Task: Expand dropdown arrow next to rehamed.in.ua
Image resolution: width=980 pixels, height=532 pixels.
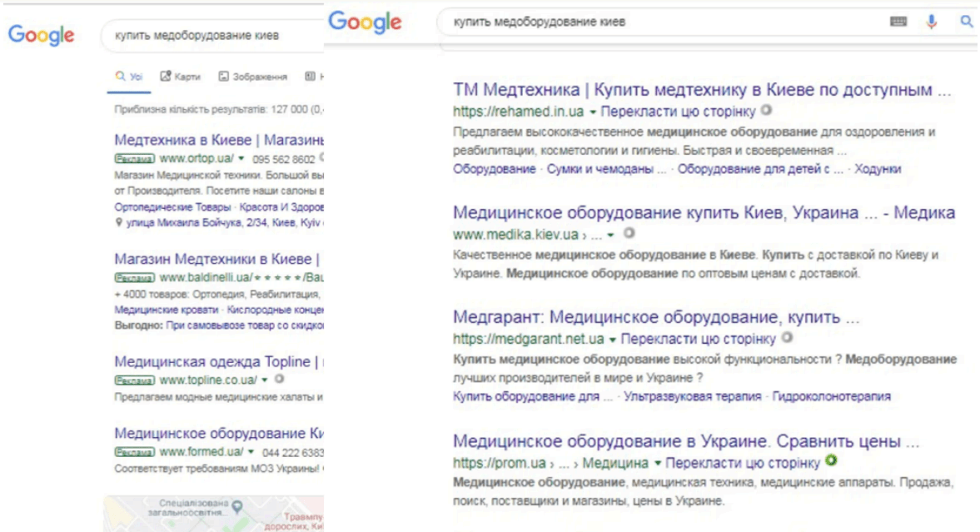Action: pos(593,112)
